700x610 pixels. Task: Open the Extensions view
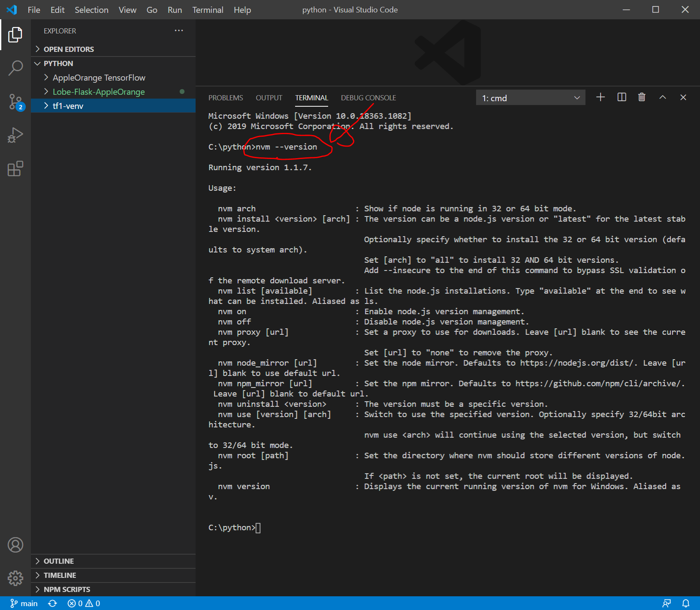point(15,168)
